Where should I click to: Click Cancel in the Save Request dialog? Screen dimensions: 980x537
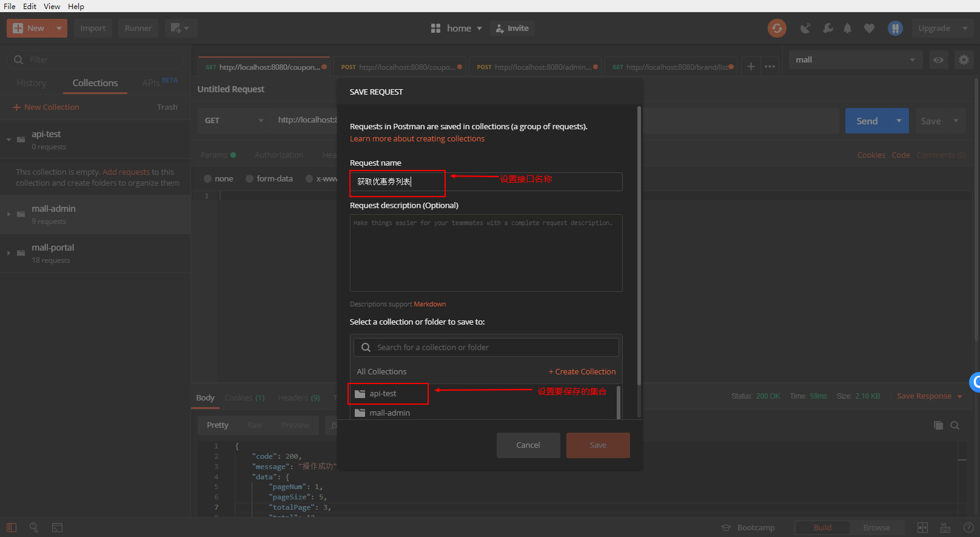coord(528,445)
